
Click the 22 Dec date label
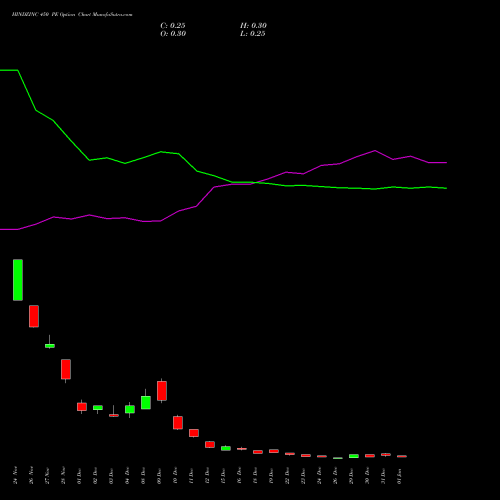click(x=287, y=476)
